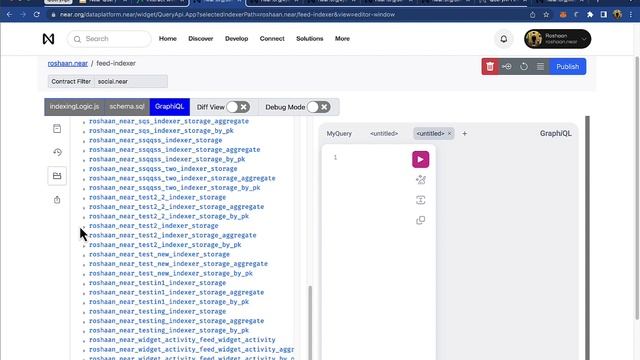
Task: Add a new GraphiQL tab with plus
Action: (464, 133)
